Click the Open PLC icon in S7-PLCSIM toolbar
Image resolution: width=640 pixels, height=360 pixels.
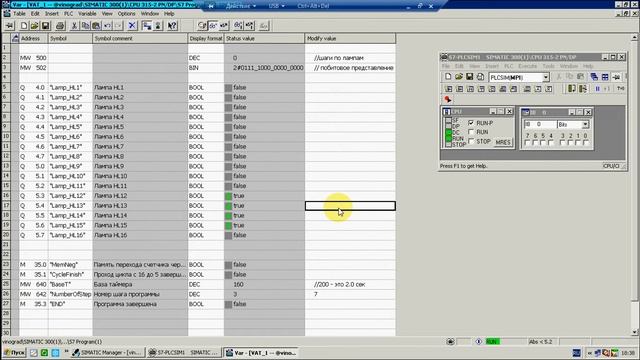click(458, 77)
